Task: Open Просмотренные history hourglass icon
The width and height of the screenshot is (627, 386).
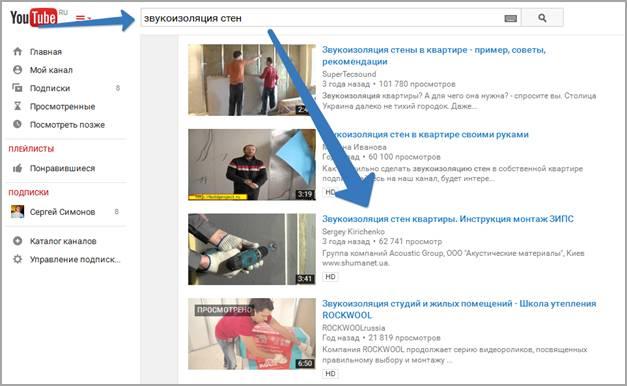Action: click(x=18, y=106)
